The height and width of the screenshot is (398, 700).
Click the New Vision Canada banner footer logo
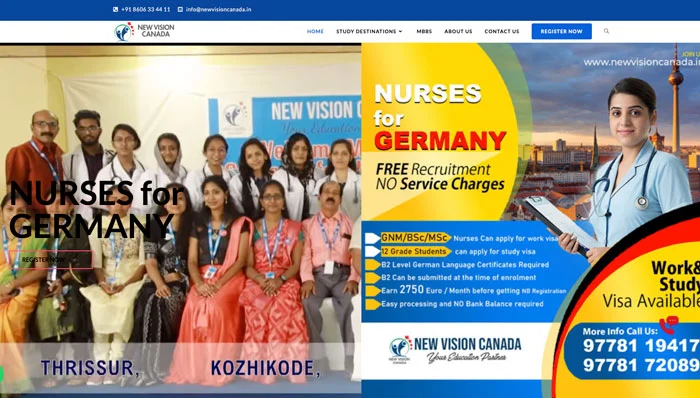(x=454, y=350)
